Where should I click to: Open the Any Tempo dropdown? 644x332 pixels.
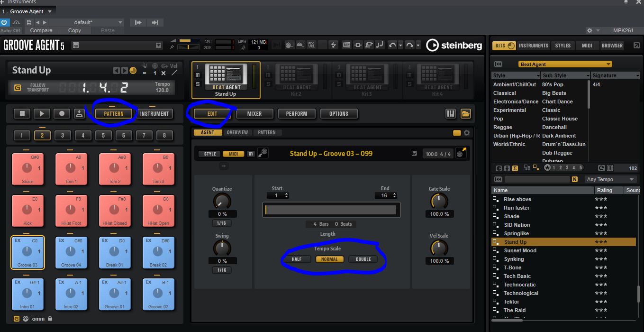coord(610,179)
